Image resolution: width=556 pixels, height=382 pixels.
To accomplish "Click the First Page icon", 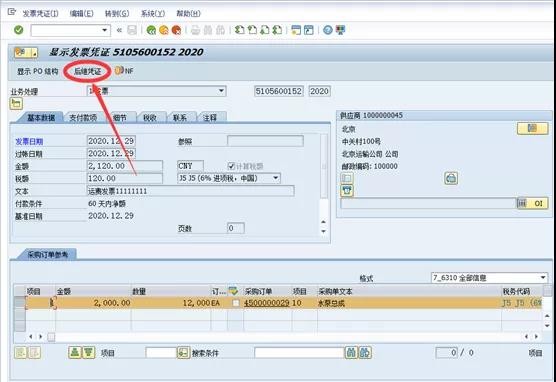I will pyautogui.click(x=240, y=30).
